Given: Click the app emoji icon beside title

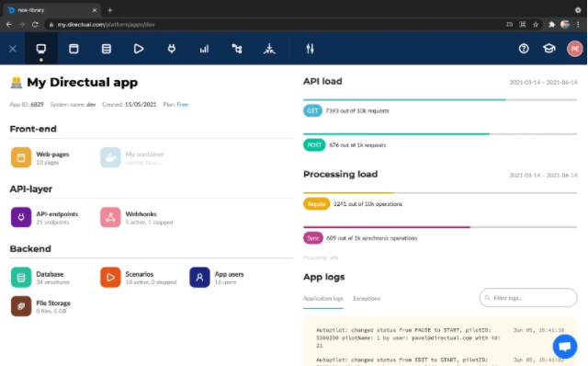Looking at the screenshot, I should (17, 82).
